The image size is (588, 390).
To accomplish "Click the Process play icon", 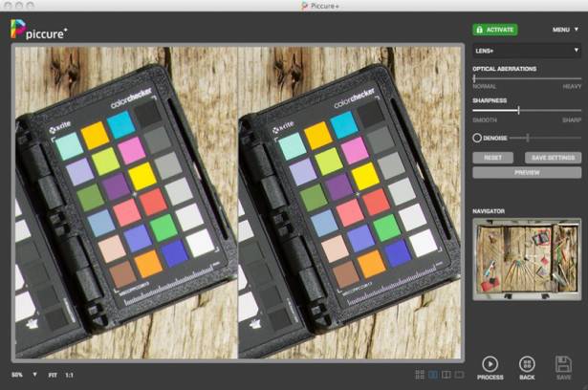I will click(490, 364).
